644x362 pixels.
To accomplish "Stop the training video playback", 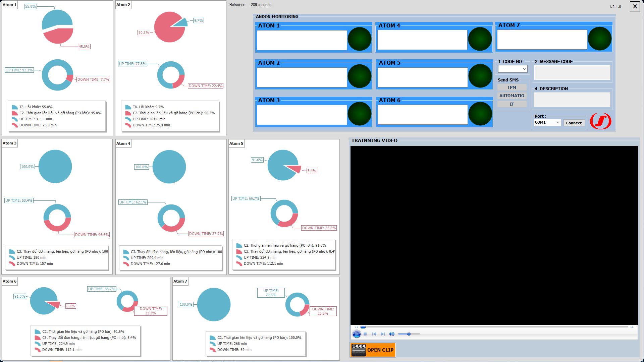I will (x=365, y=334).
